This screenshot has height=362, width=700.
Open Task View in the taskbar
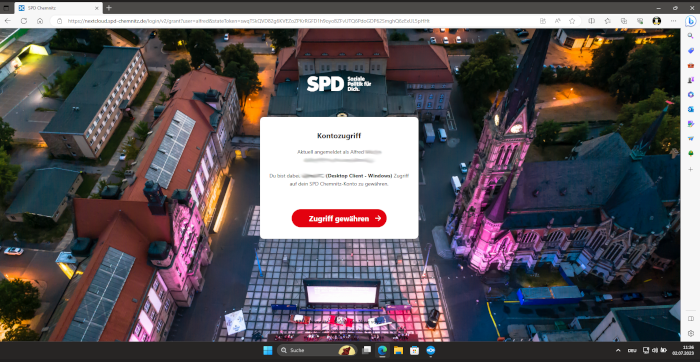(x=367, y=350)
